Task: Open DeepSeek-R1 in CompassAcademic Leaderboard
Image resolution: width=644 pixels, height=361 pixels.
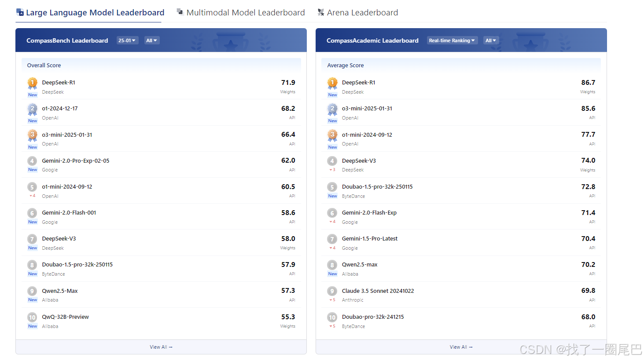Action: click(359, 83)
